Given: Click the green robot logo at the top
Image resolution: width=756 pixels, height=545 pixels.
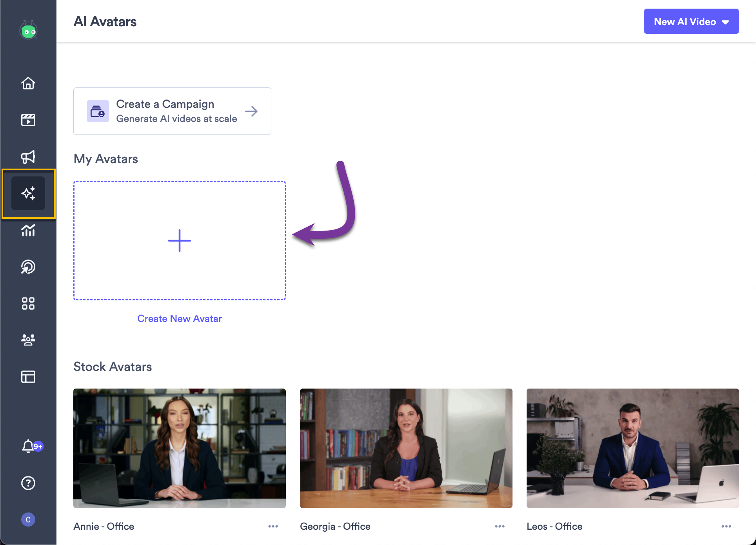Looking at the screenshot, I should pos(28,29).
